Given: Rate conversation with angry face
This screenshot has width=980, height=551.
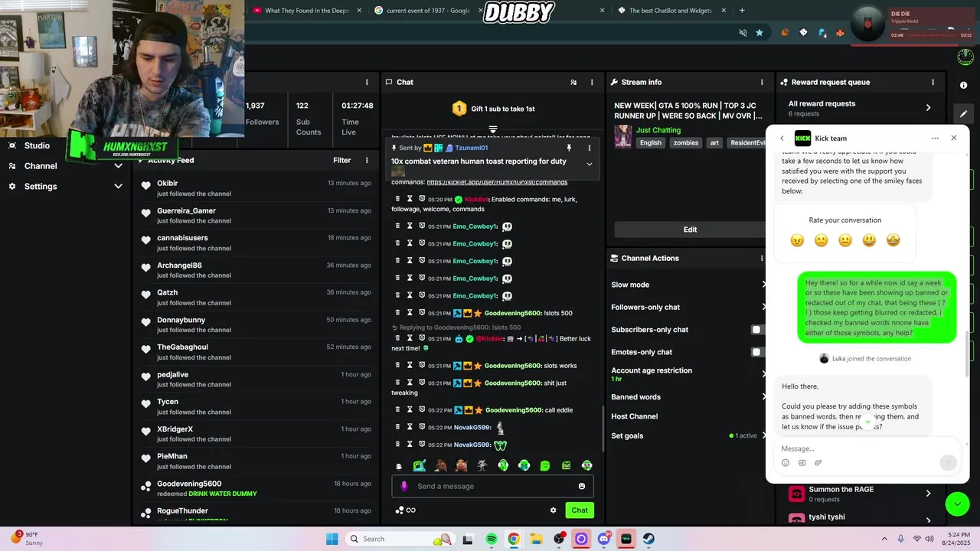Looking at the screenshot, I should [797, 240].
